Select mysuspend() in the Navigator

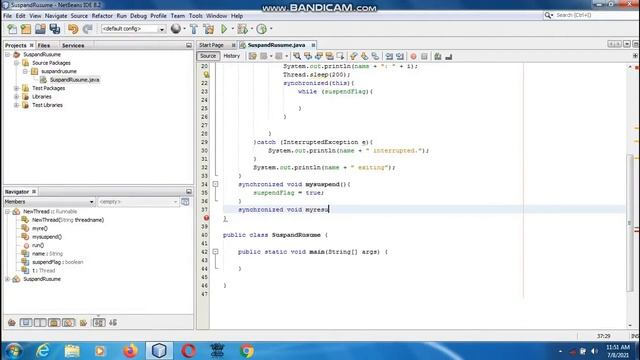[47, 237]
